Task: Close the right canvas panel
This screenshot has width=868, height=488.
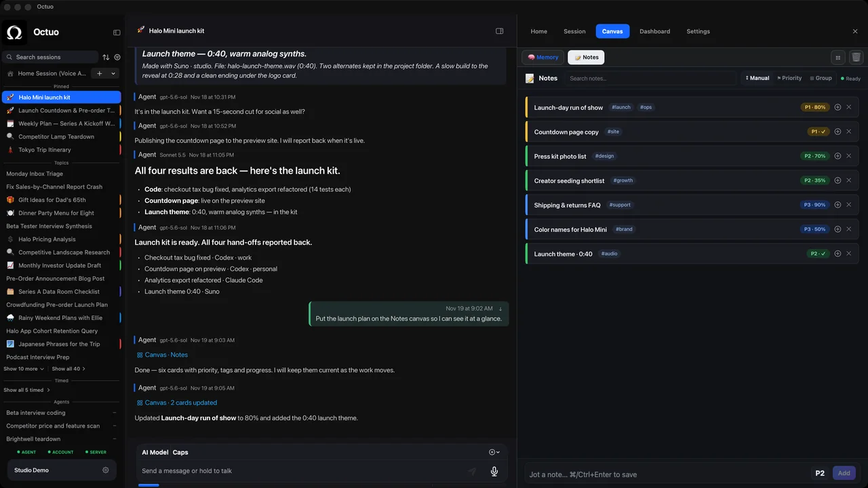Action: (x=855, y=31)
